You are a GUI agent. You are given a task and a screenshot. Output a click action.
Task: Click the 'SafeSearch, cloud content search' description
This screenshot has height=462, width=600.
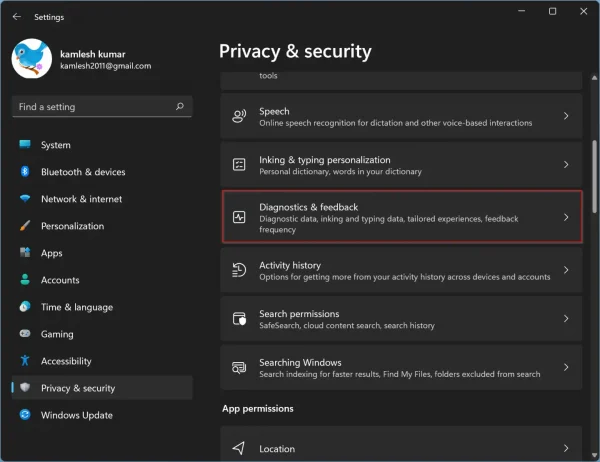[347, 325]
